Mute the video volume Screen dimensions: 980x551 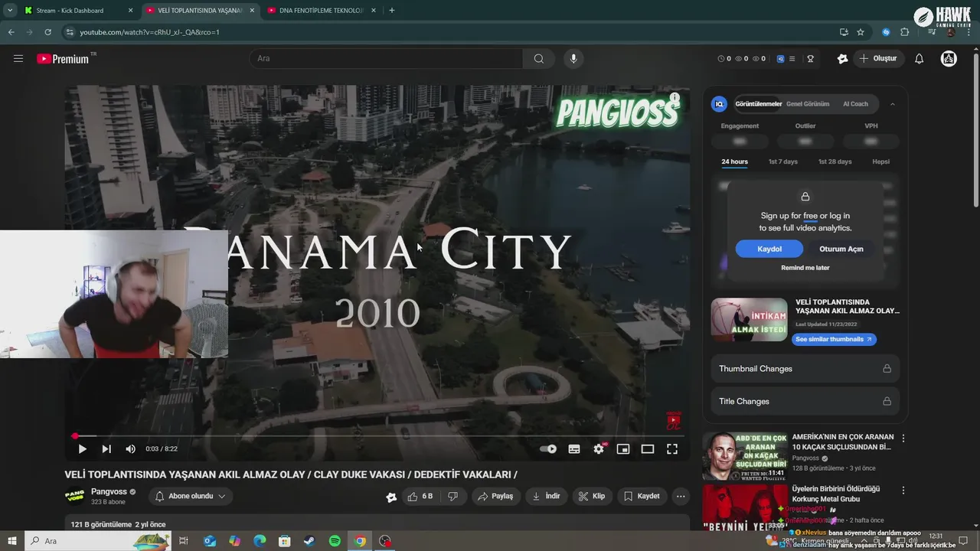coord(130,449)
